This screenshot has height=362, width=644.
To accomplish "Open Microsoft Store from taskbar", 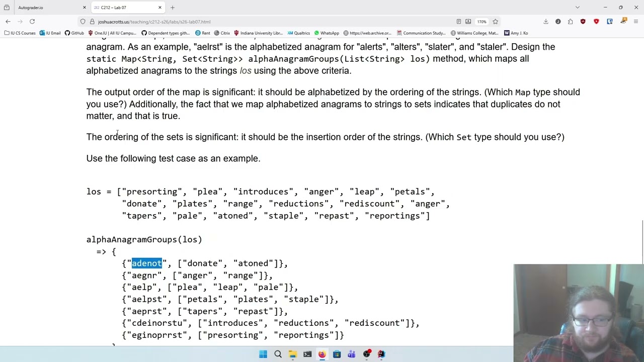I will [337, 354].
